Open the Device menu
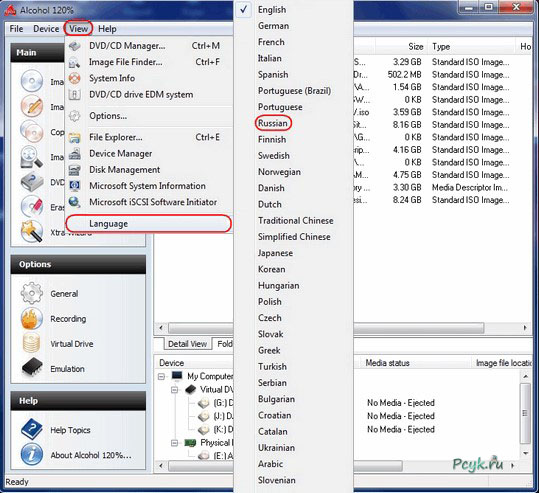539x493 pixels. coord(46,29)
